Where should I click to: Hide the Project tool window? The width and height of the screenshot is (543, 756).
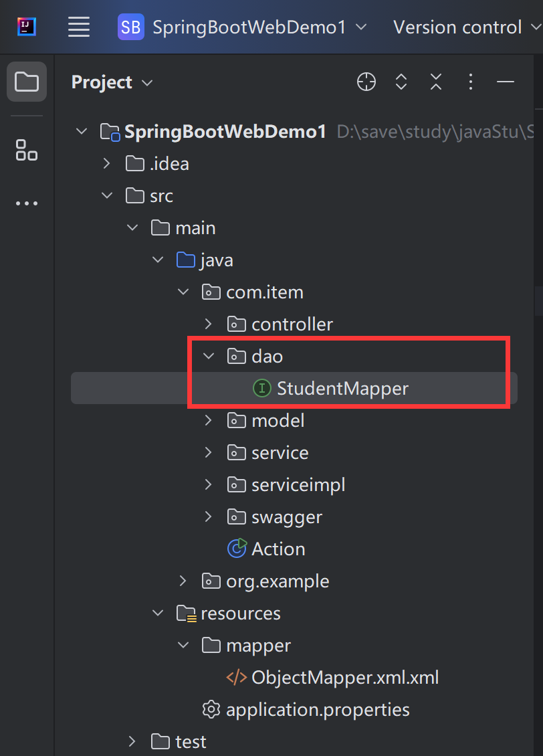(x=506, y=82)
